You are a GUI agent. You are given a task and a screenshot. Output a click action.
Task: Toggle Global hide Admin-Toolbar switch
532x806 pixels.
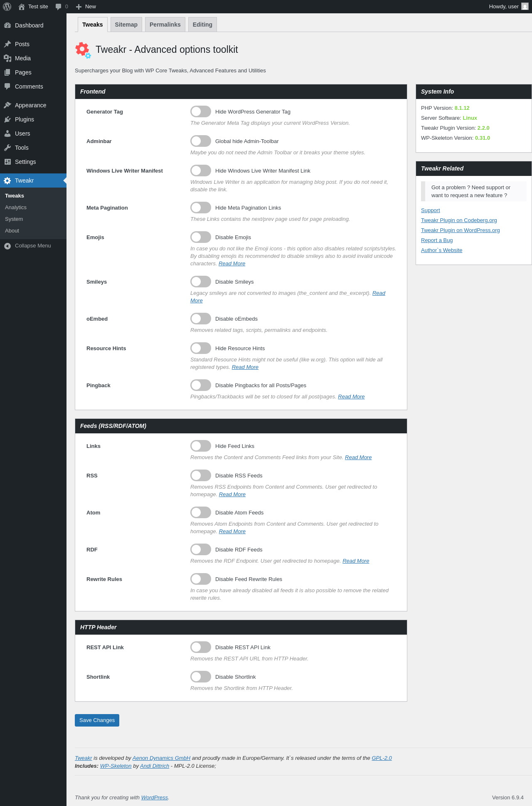201,141
